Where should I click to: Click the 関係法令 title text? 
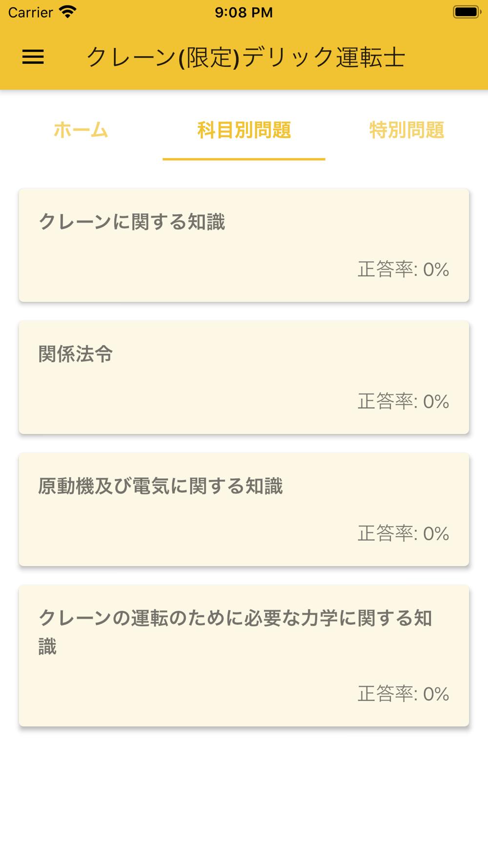(x=76, y=354)
